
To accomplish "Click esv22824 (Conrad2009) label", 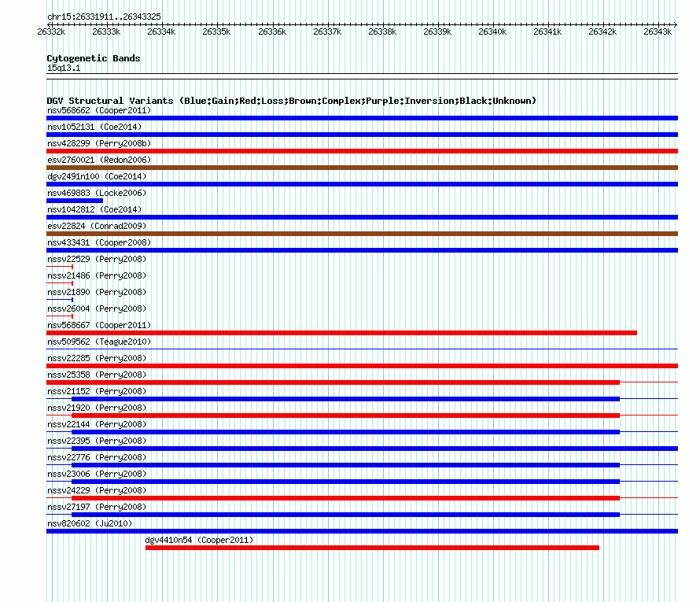I will tap(97, 226).
